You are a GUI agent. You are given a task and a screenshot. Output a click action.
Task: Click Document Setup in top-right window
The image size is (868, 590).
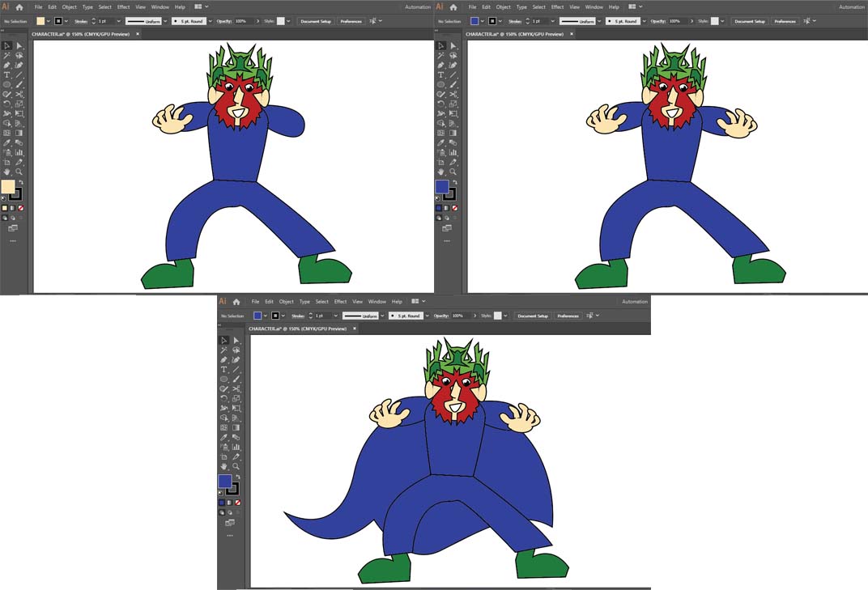(x=750, y=21)
